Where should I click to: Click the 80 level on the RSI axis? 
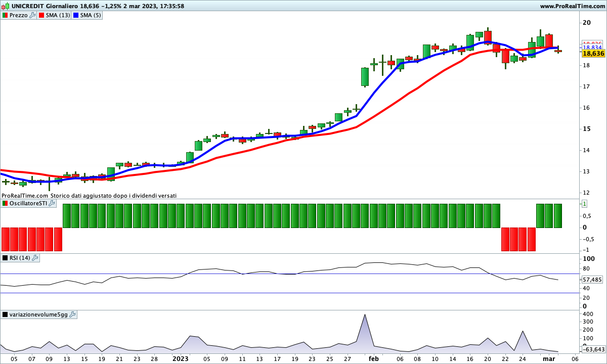point(586,268)
